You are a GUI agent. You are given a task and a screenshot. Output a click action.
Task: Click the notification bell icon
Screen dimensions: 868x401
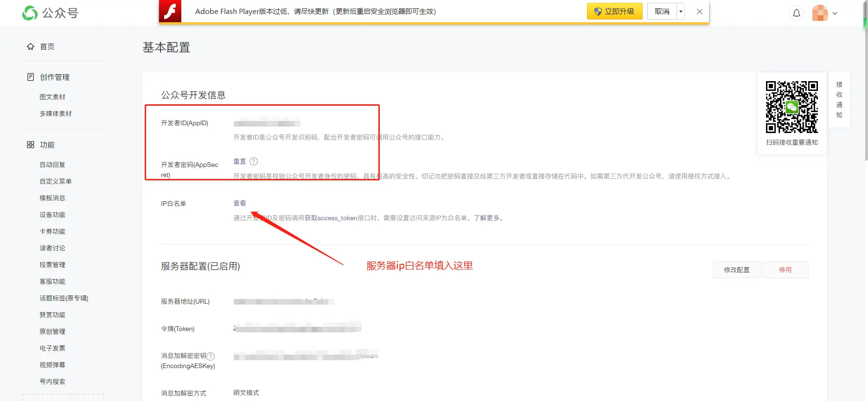point(796,13)
